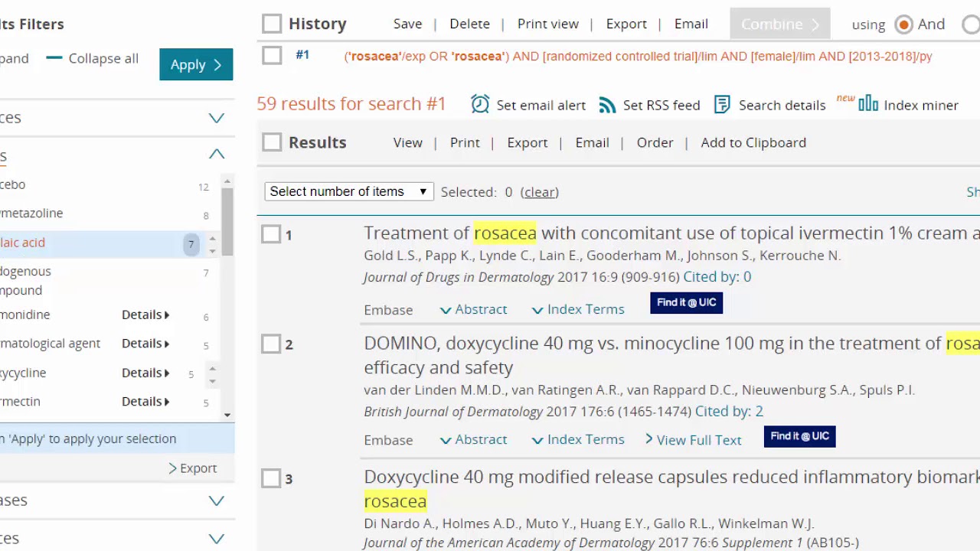Click the clear selection link
Screen dimensions: 980x551
coord(540,192)
